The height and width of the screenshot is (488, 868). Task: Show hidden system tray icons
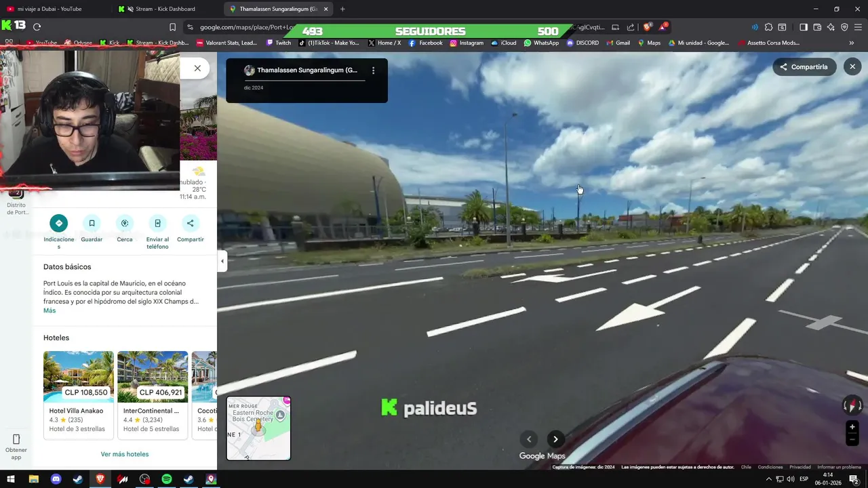(768, 479)
